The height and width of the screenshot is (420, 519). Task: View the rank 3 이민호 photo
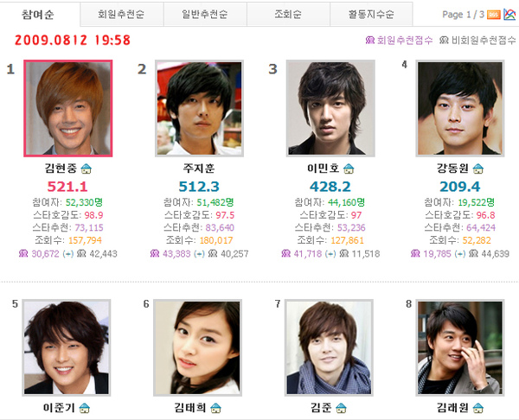(x=330, y=108)
